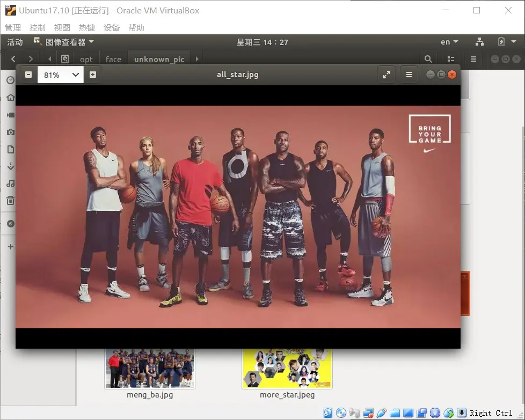Click VirtualBox recording status icon
Screen dimensions: 525x420
click(421, 413)
